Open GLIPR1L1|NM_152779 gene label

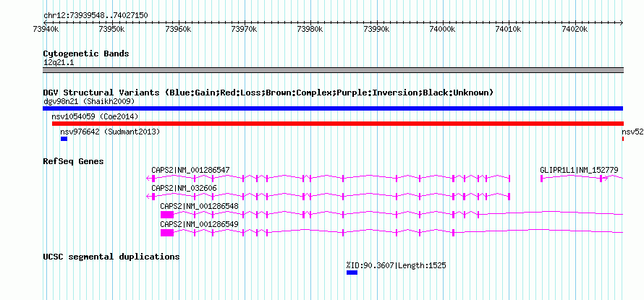579,170
